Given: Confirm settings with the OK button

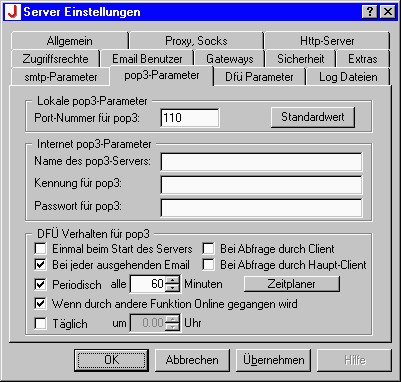Looking at the screenshot, I should pyautogui.click(x=111, y=360).
